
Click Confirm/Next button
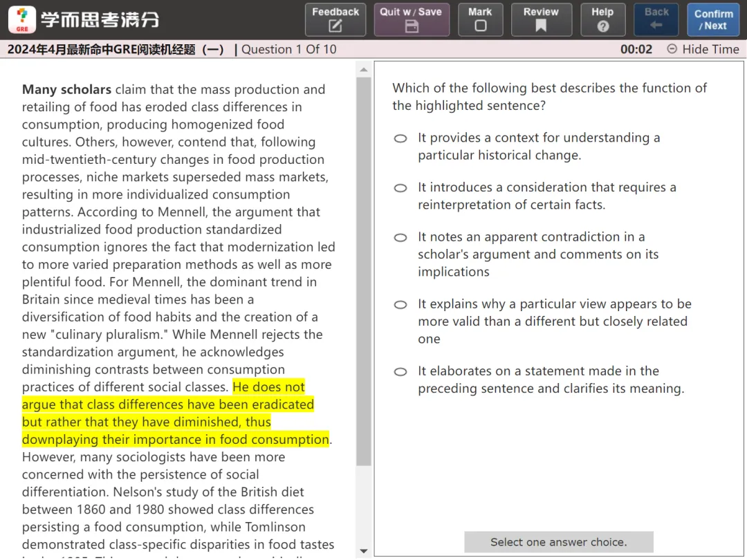712,19
